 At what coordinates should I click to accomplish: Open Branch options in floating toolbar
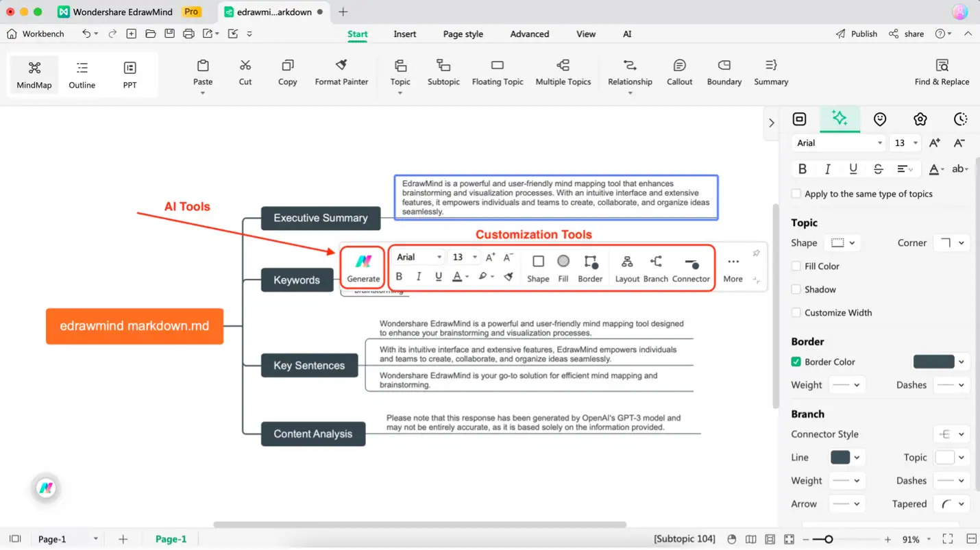(655, 268)
